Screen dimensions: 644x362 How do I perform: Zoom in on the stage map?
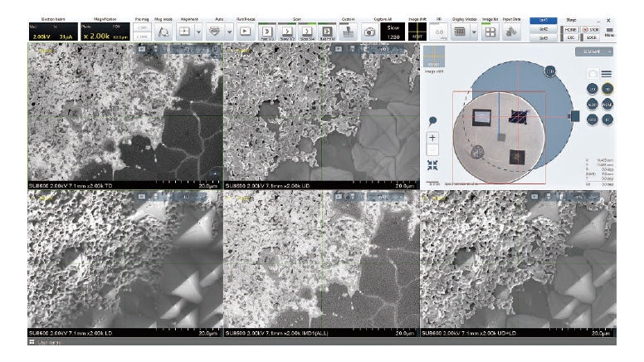(x=433, y=137)
